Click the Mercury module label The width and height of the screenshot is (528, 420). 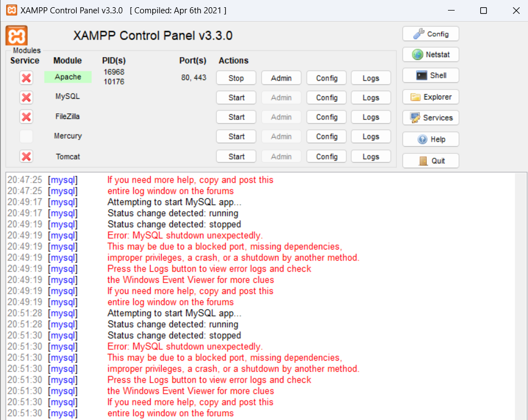[x=68, y=136]
